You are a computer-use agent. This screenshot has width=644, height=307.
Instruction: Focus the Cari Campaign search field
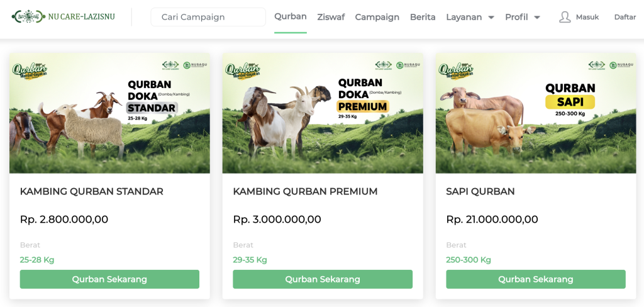pyautogui.click(x=208, y=17)
